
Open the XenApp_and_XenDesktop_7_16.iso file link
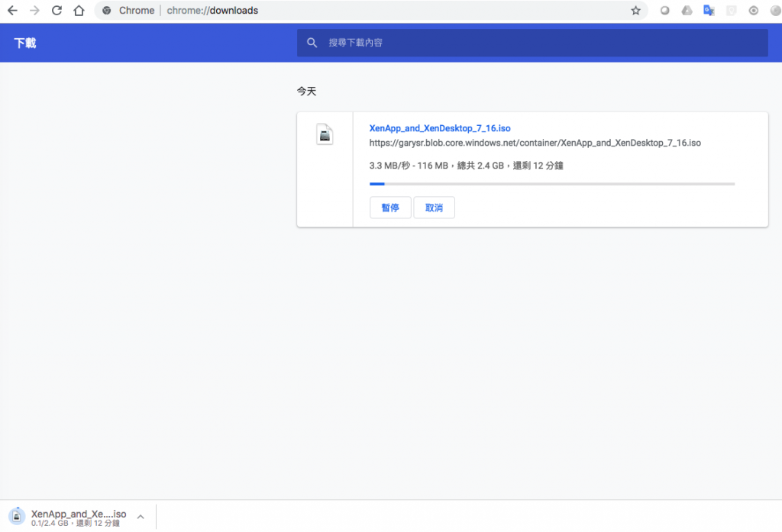[x=440, y=128]
